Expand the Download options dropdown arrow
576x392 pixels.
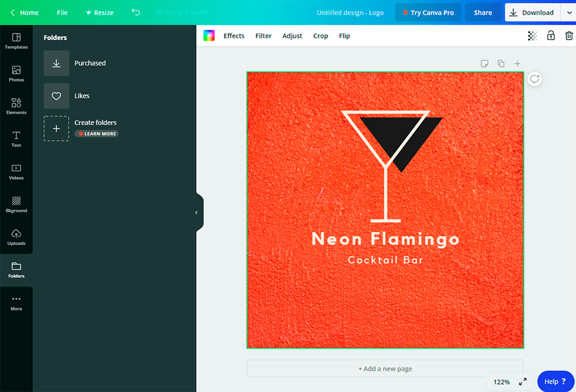click(569, 13)
